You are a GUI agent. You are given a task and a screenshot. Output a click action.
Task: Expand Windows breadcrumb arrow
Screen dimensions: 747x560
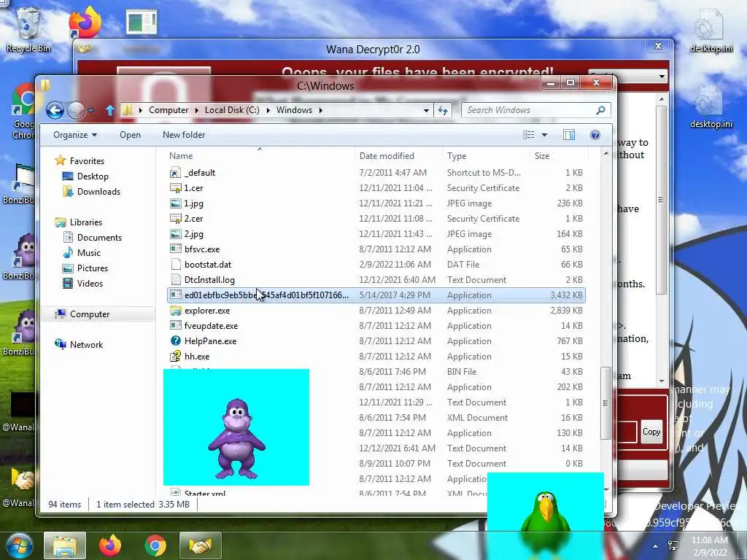(x=321, y=111)
